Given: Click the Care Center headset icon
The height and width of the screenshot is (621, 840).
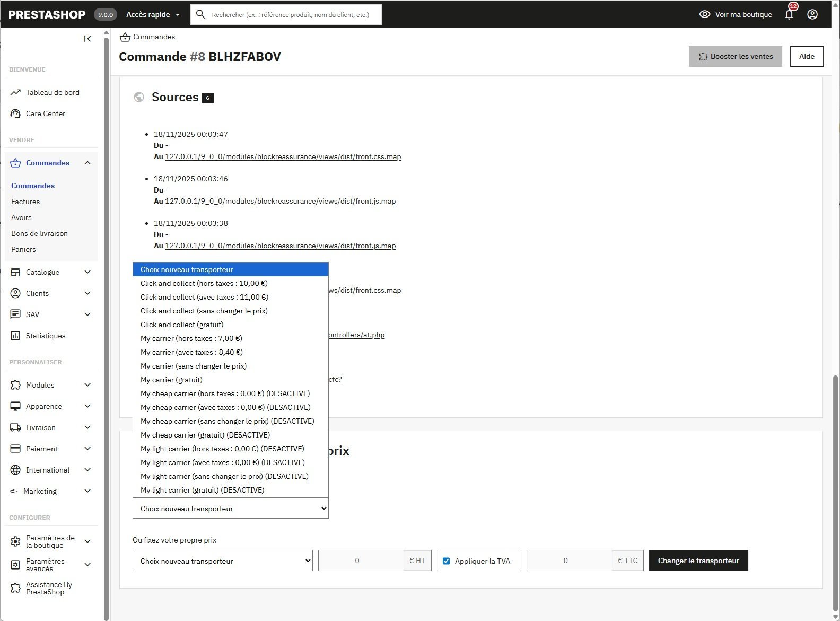Looking at the screenshot, I should tap(15, 113).
